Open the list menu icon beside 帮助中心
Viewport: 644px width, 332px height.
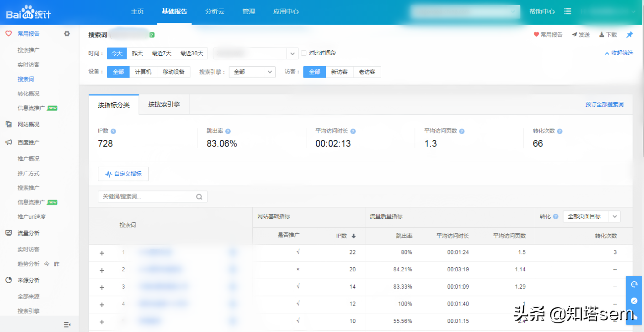coord(568,11)
